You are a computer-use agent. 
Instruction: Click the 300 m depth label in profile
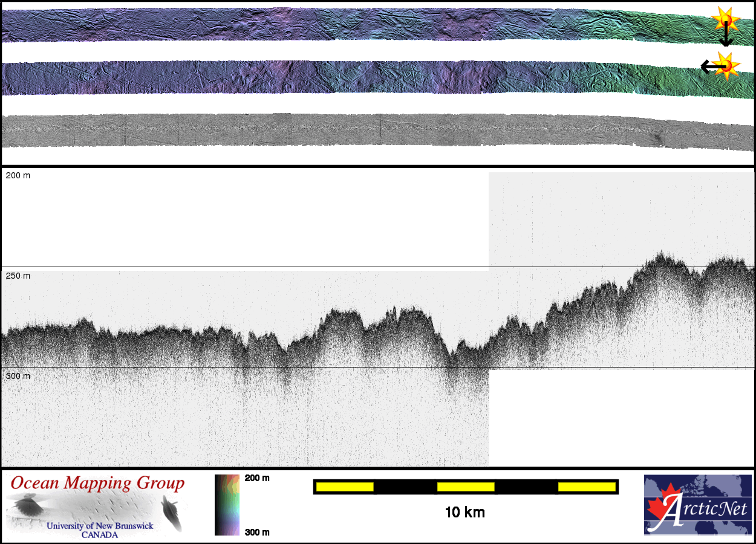[x=18, y=376]
